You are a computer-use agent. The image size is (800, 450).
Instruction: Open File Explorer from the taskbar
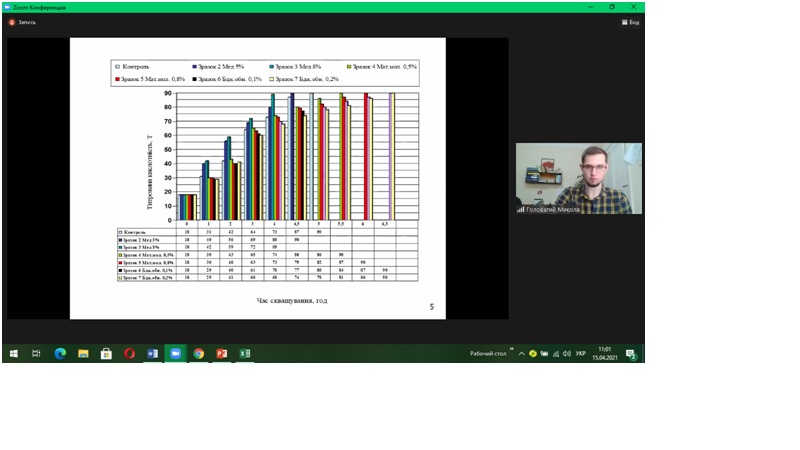[x=83, y=354]
